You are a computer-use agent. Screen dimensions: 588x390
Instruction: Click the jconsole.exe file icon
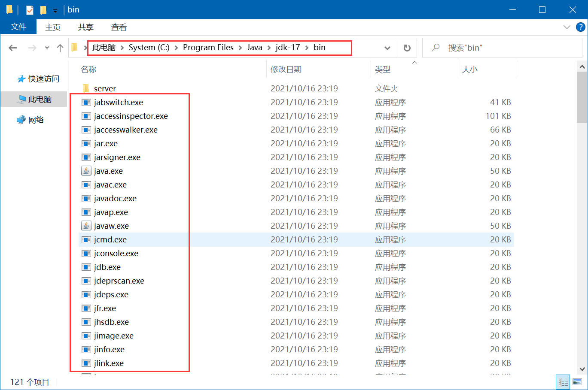(86, 253)
